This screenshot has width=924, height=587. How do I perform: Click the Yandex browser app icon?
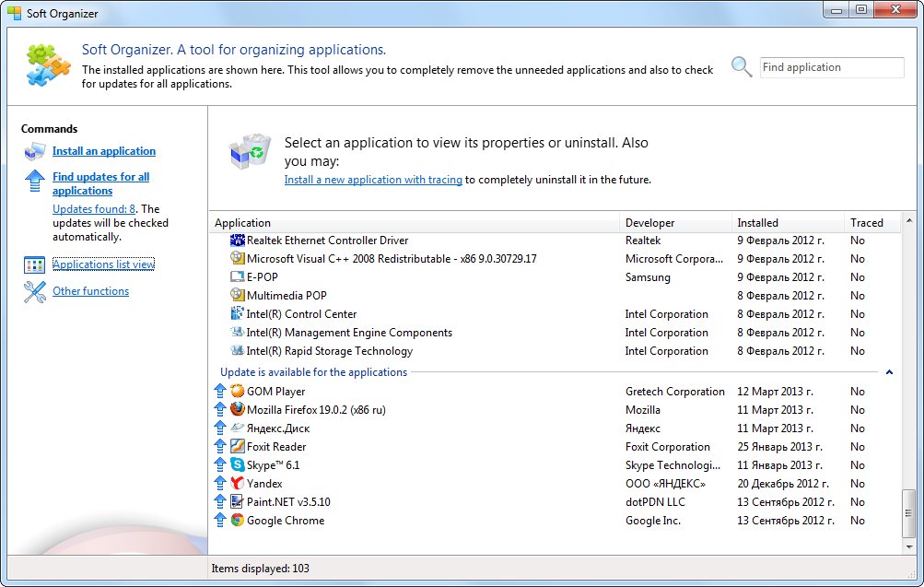238,483
